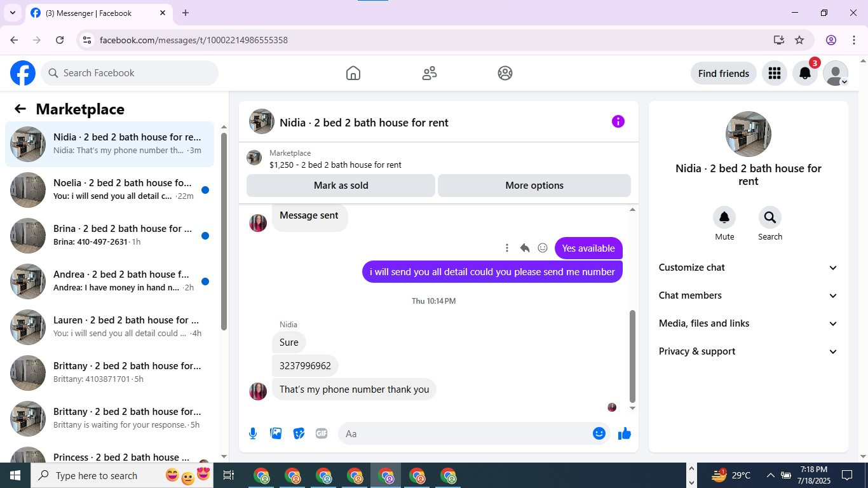Bookmark this tab with star
868x488 pixels.
click(x=799, y=40)
